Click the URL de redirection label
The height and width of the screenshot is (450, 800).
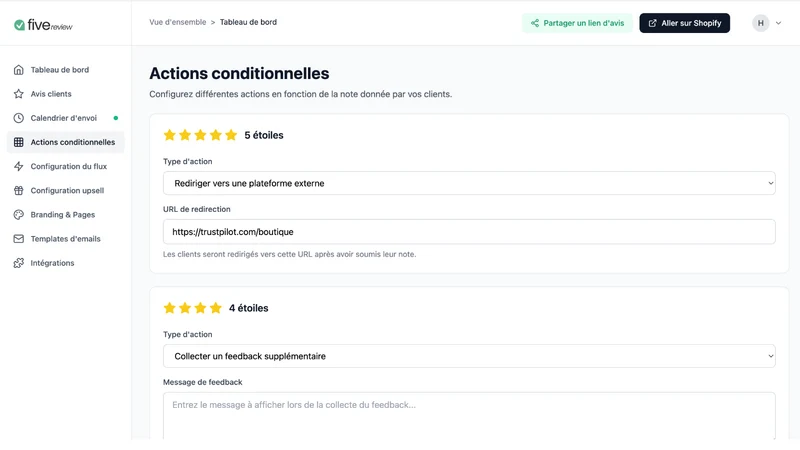[x=196, y=209]
